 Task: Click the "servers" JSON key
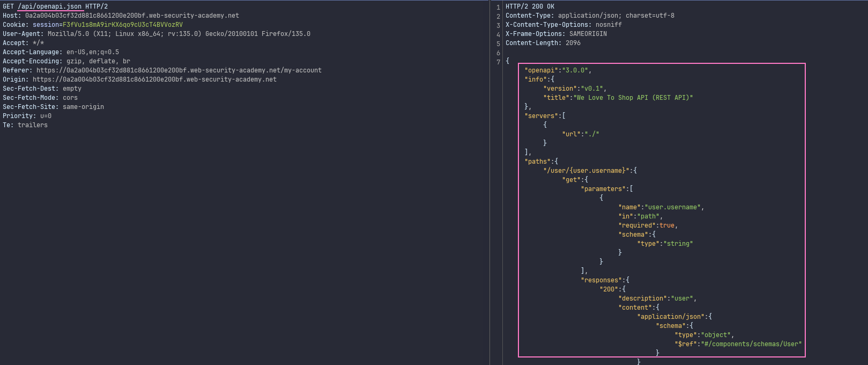(x=541, y=116)
